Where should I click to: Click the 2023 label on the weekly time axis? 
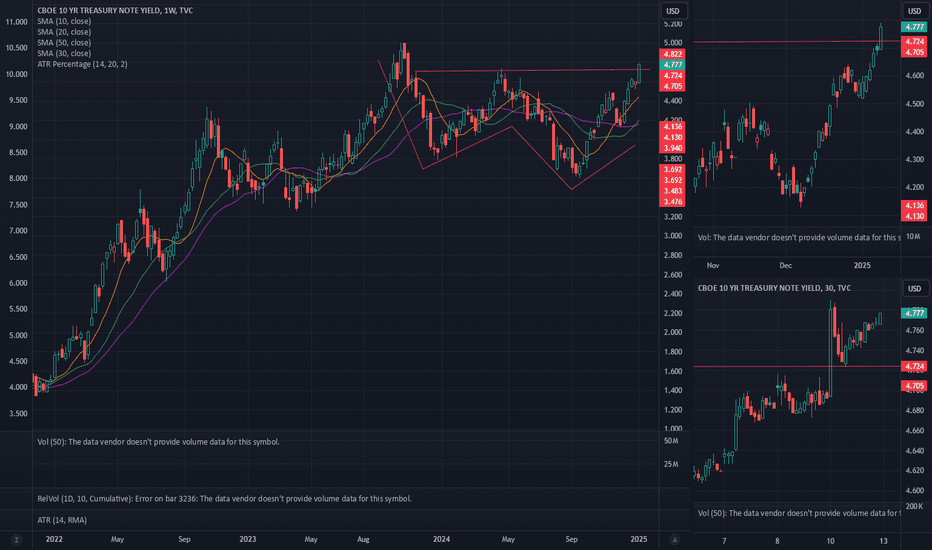coord(247,539)
